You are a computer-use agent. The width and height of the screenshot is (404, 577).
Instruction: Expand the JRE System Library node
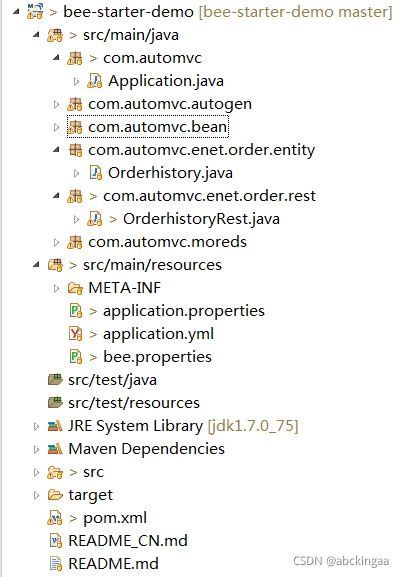click(x=36, y=426)
